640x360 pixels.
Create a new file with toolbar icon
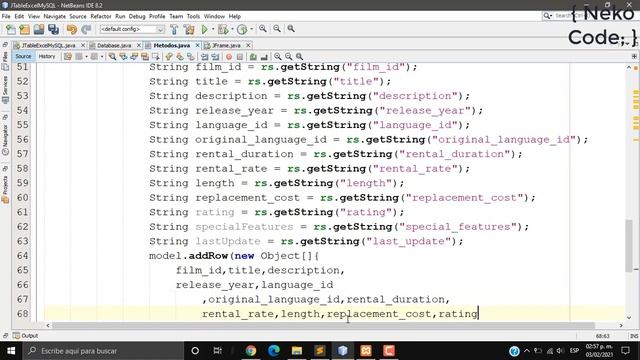pos(11,29)
